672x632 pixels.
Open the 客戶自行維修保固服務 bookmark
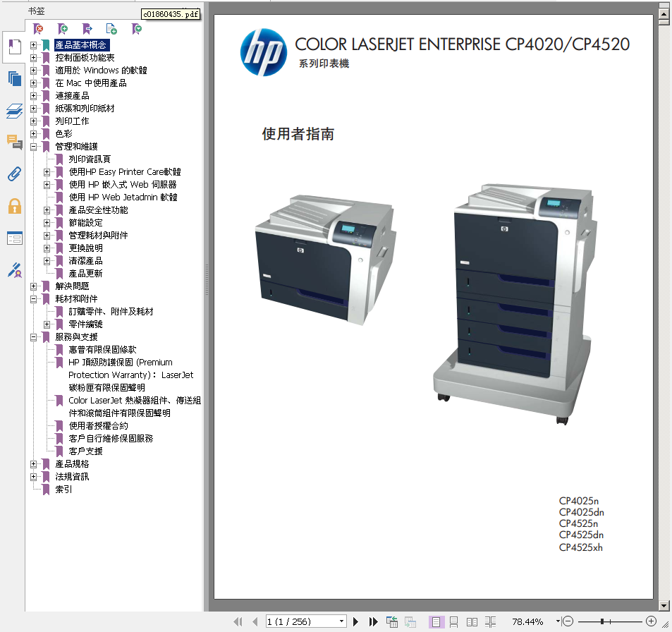pos(111,439)
